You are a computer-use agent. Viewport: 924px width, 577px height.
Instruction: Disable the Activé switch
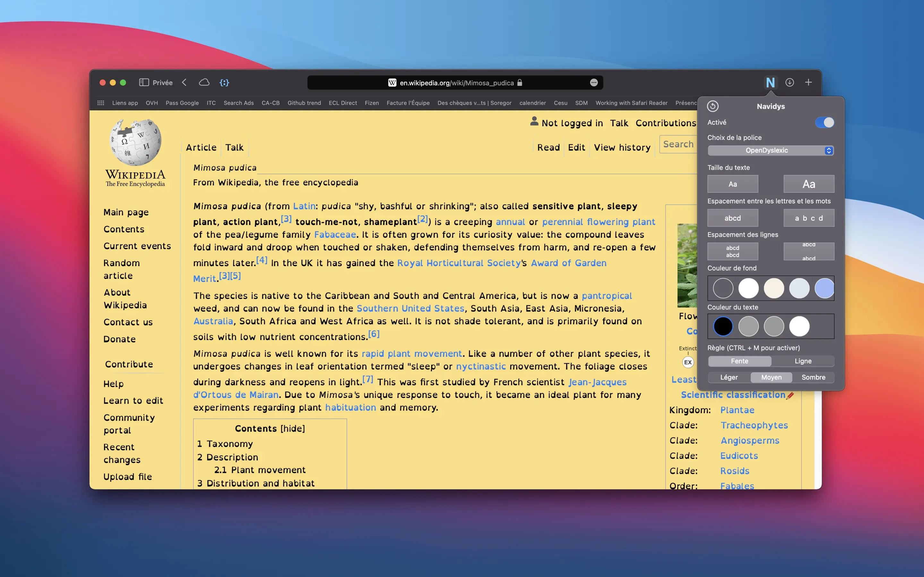(824, 122)
